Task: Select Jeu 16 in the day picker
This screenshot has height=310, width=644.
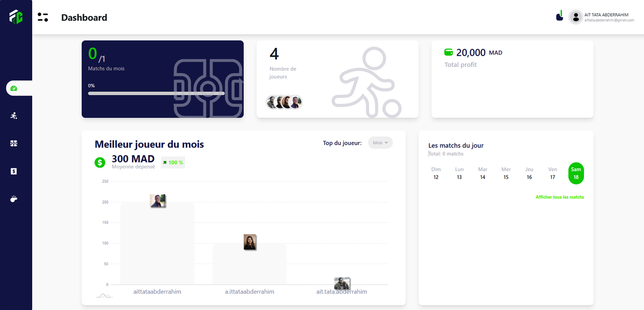Action: [x=529, y=173]
